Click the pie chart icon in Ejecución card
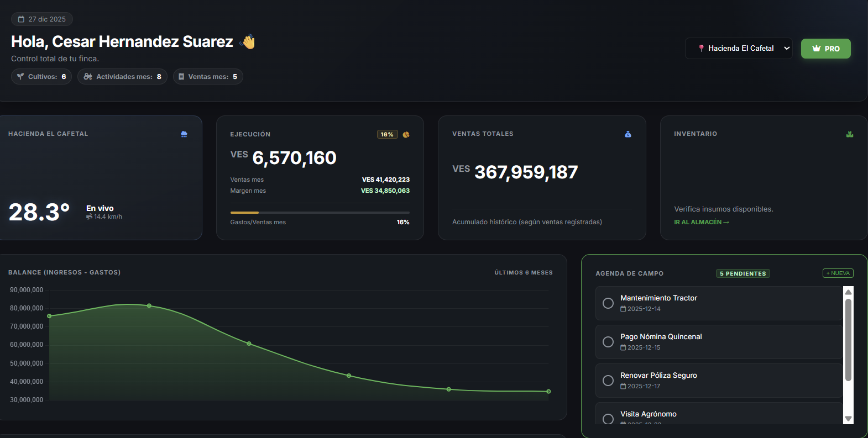868x438 pixels. [406, 135]
